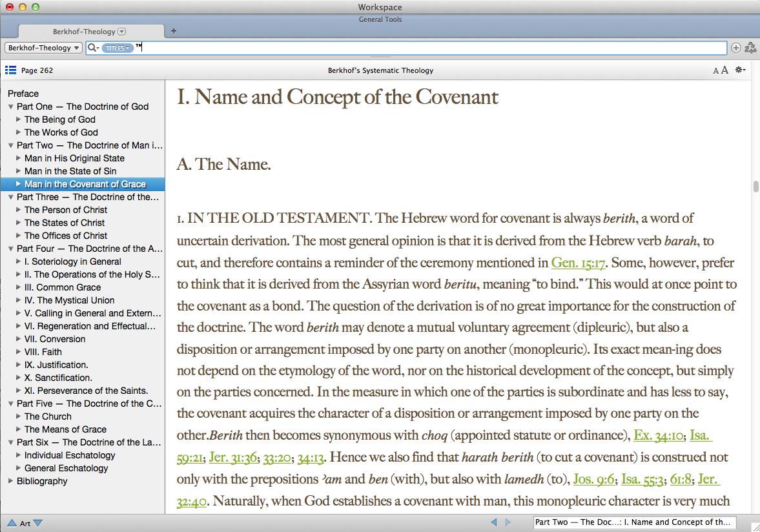Open the Gen. 15:17 scripture link
Screen dimensions: 760x532
click(579, 263)
